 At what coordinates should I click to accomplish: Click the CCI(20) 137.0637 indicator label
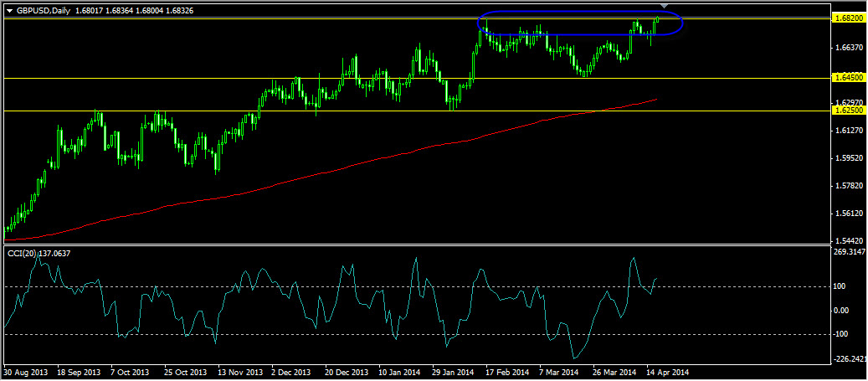(x=39, y=253)
